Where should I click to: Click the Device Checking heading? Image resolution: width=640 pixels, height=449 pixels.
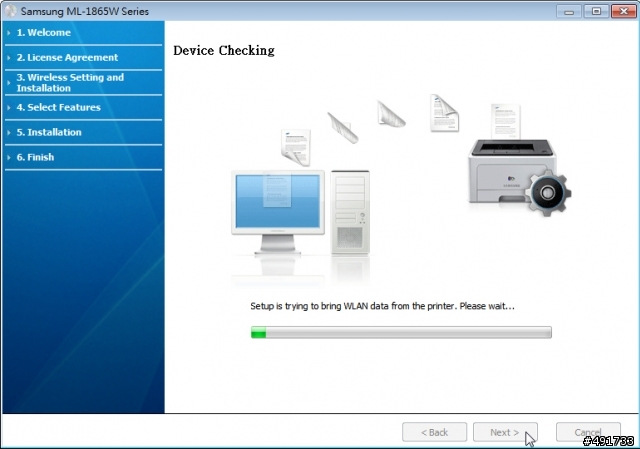(x=224, y=50)
